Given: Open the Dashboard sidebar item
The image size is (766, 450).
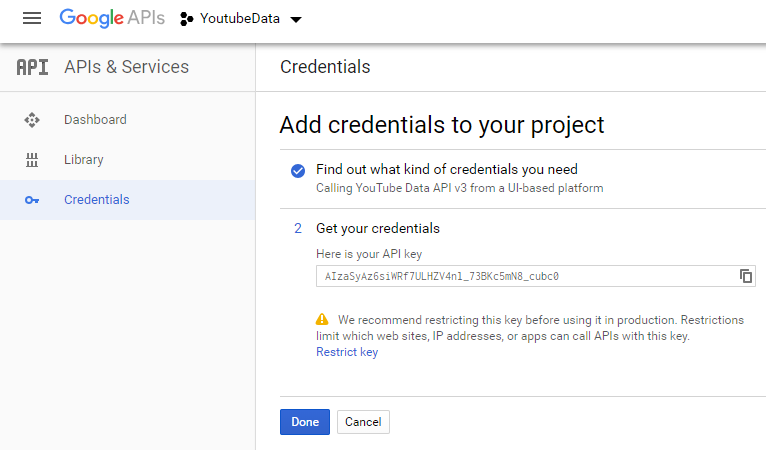Looking at the screenshot, I should point(128,120).
